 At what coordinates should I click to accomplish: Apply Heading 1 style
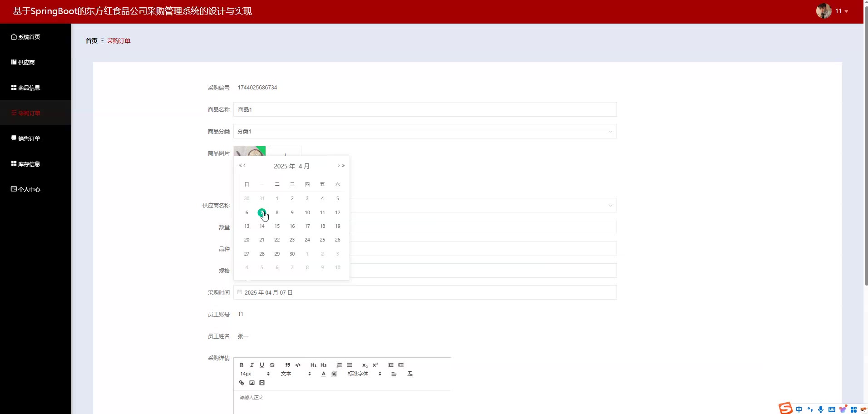click(x=313, y=365)
